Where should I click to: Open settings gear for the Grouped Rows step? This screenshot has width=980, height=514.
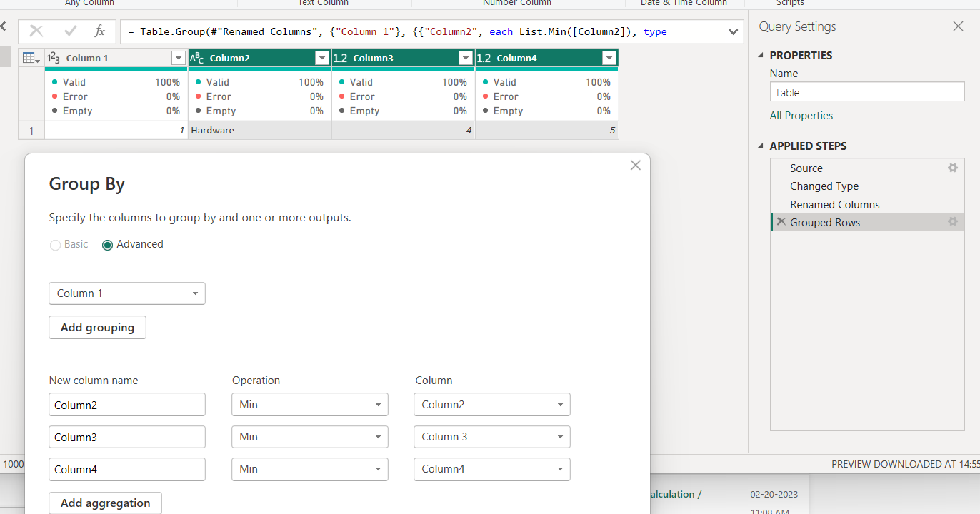click(952, 222)
